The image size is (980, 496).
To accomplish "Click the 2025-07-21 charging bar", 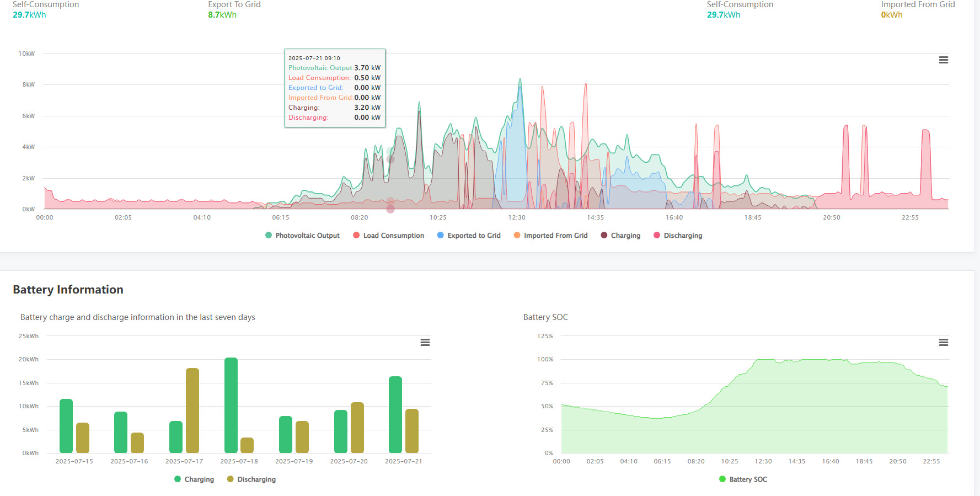I will (395, 414).
